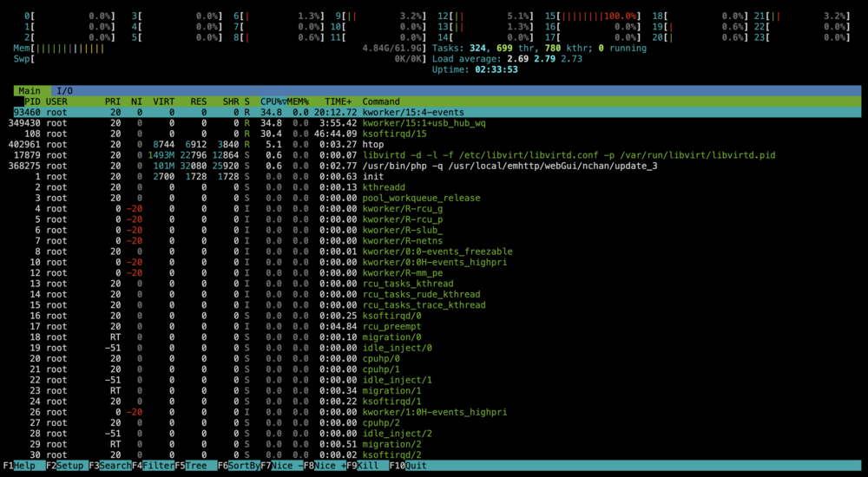Click F10 Quit in the function bar

click(408, 466)
